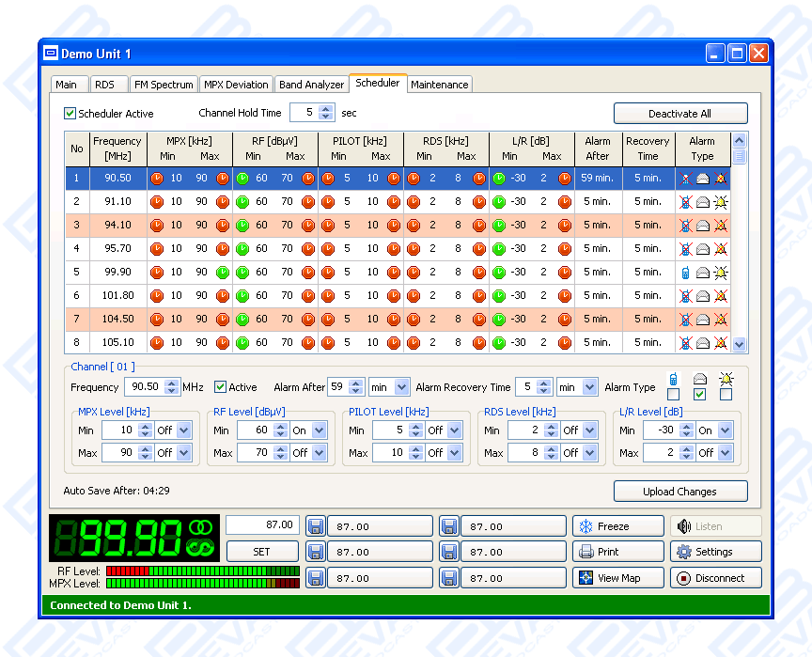Open the Band Analyzer tab

pos(311,85)
